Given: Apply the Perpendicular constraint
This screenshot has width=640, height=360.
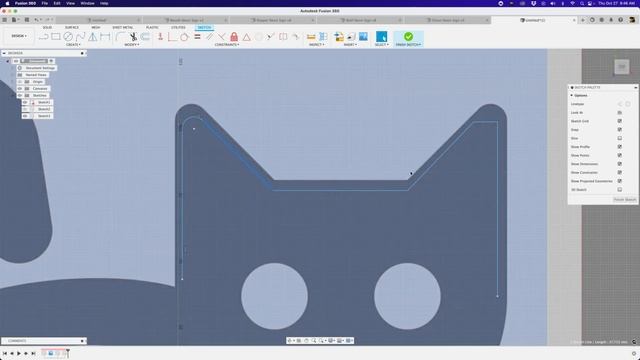Looking at the screenshot, I should point(222,37).
